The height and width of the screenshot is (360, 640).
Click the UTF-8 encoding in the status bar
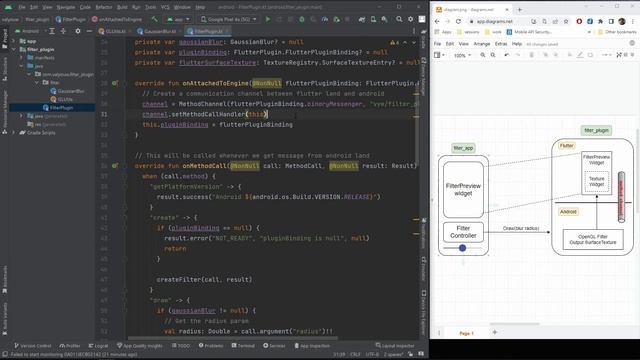point(372,354)
